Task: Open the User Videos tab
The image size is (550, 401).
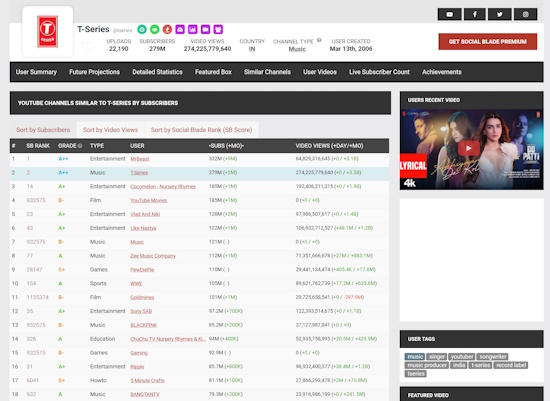Action: click(x=320, y=72)
